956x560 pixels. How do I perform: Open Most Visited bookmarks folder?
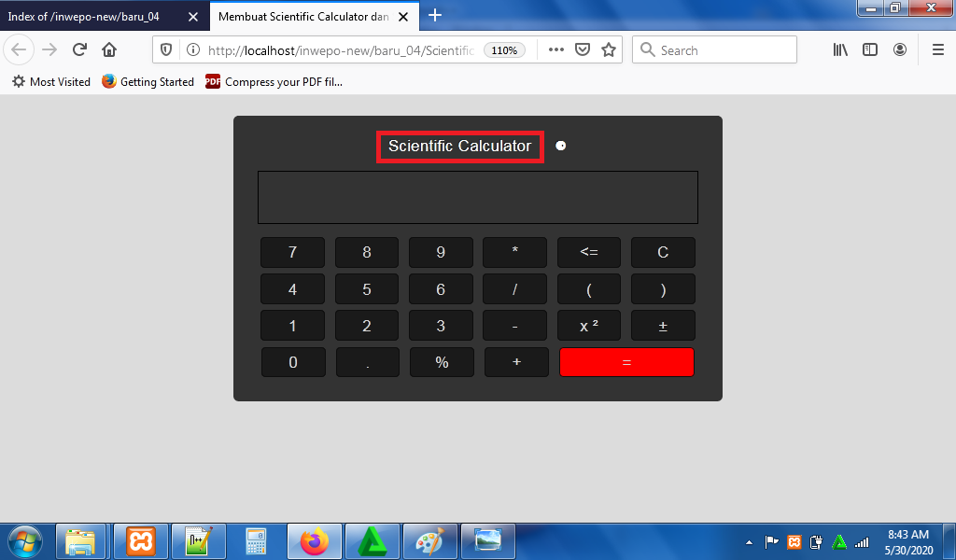coord(51,81)
